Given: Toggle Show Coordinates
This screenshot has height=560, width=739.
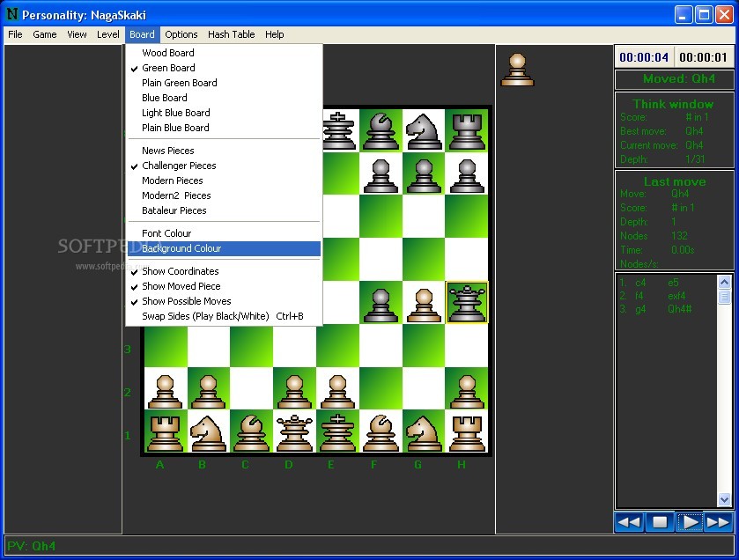Looking at the screenshot, I should pos(225,271).
